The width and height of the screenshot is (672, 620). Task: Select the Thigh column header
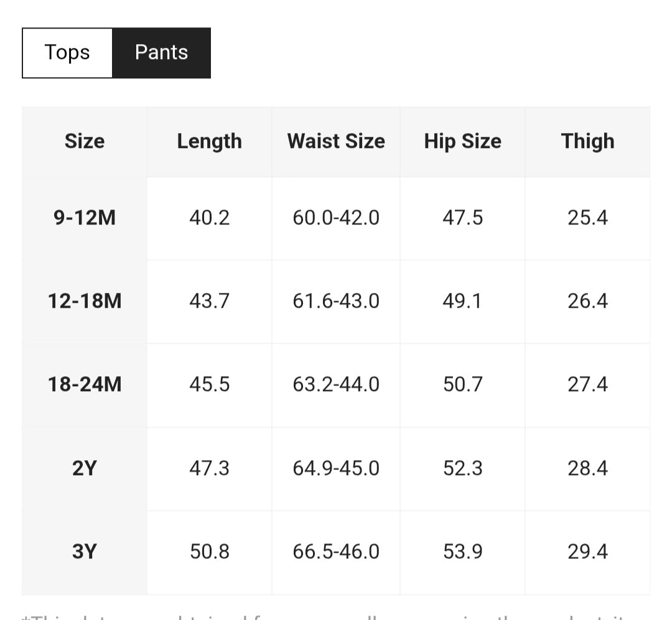coord(587,141)
